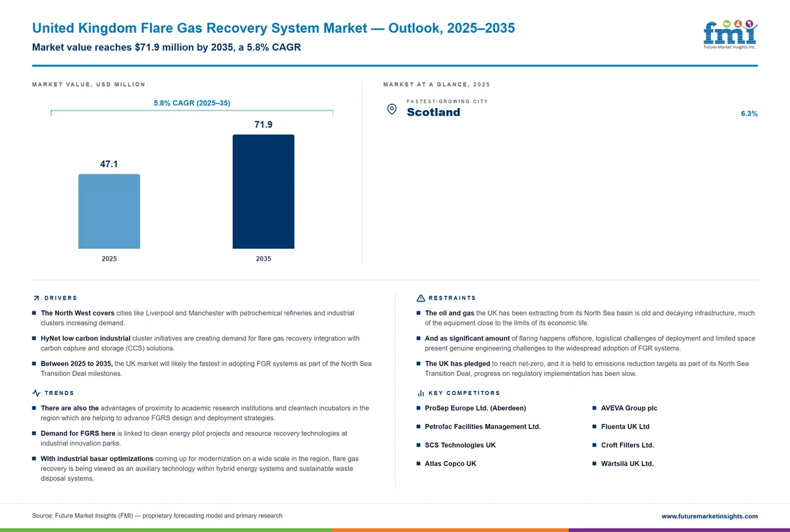The width and height of the screenshot is (790, 532).
Task: Click the location pin icon beside Scotland
Action: pyautogui.click(x=392, y=110)
